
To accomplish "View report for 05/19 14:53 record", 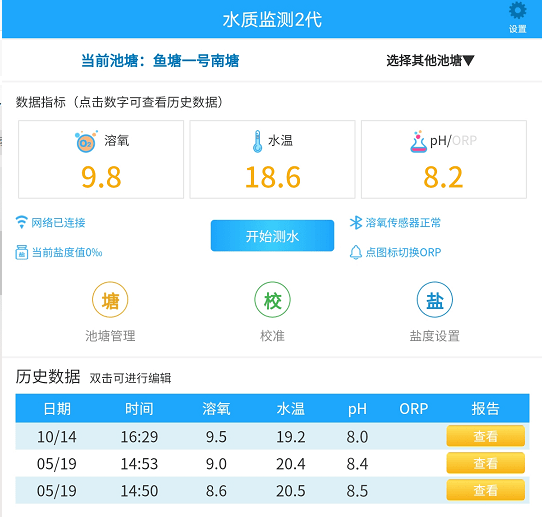I will (x=486, y=463).
